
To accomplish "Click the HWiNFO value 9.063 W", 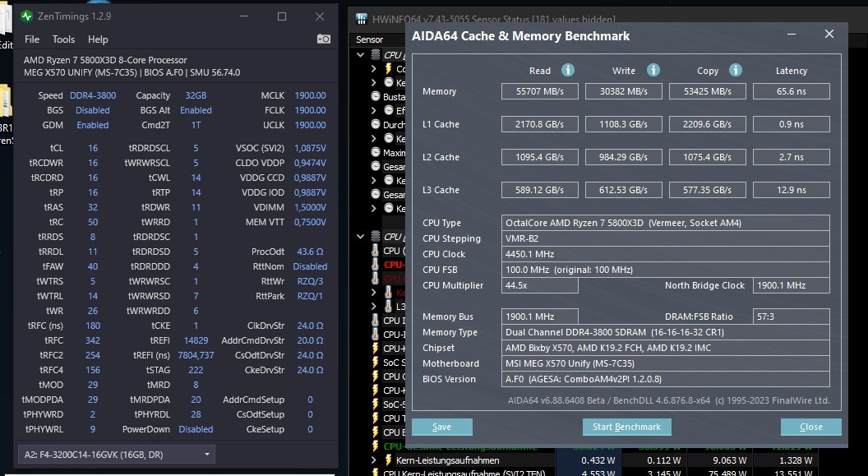I will click(x=728, y=460).
